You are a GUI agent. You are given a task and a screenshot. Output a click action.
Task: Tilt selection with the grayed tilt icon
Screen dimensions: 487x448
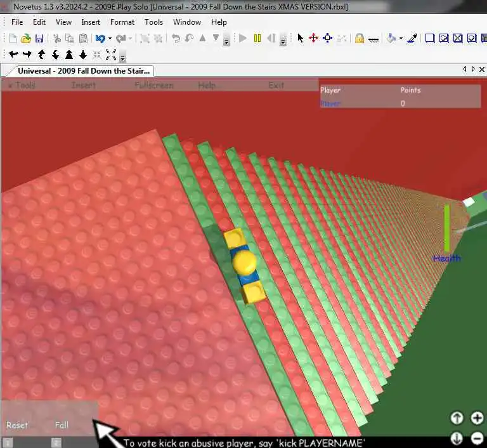pos(189,39)
